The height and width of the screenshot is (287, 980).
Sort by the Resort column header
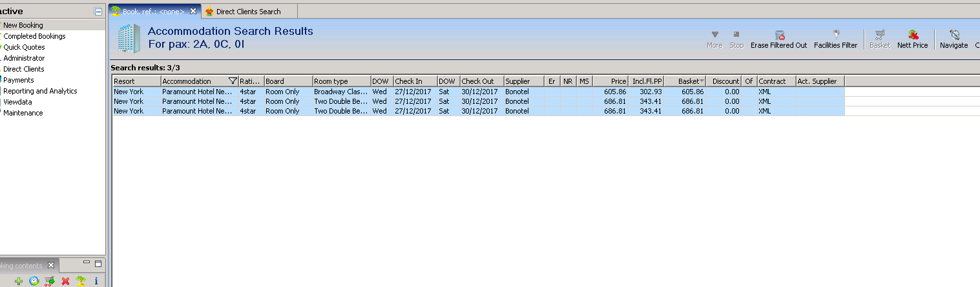tap(136, 81)
